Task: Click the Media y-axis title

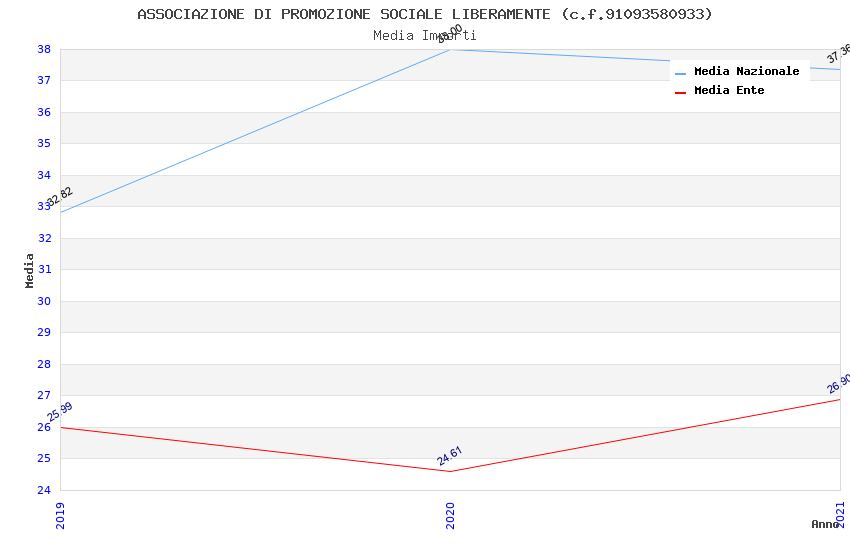Action: (x=29, y=270)
